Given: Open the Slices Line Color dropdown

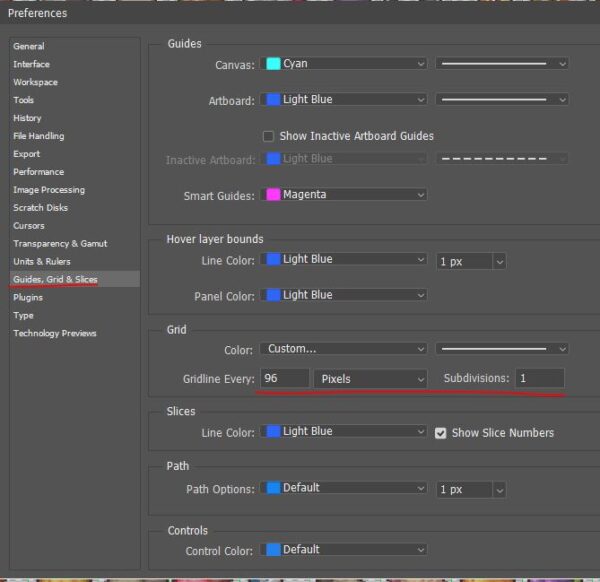Looking at the screenshot, I should pos(344,431).
